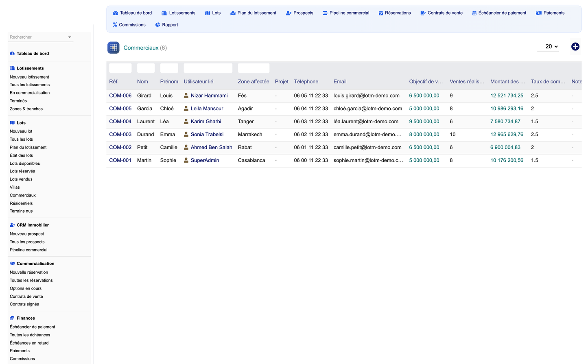This screenshot has width=588, height=364.
Task: Click CRM Immobilier icon in sidebar
Action: pos(12,225)
